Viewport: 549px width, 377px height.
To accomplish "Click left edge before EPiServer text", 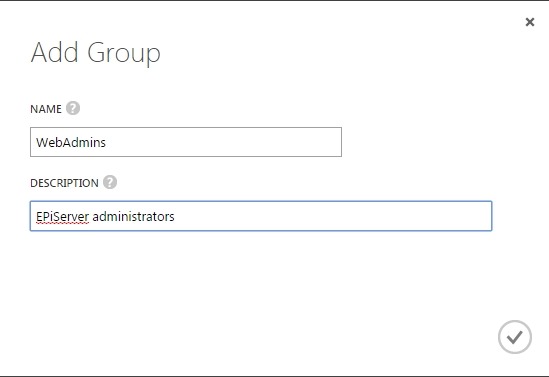I will point(35,217).
